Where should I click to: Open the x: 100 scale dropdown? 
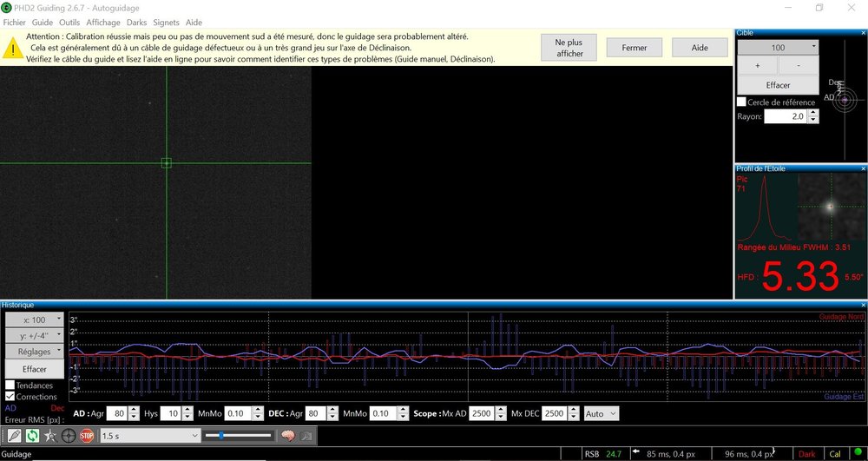click(x=35, y=319)
